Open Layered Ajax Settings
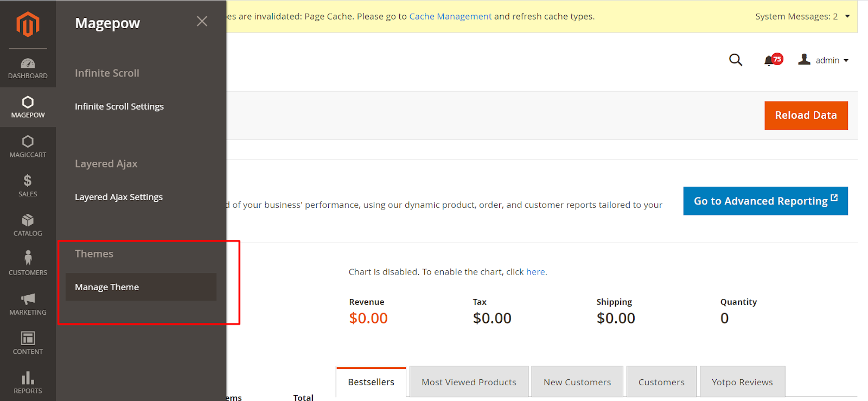Viewport: 868px width, 401px height. [x=119, y=197]
